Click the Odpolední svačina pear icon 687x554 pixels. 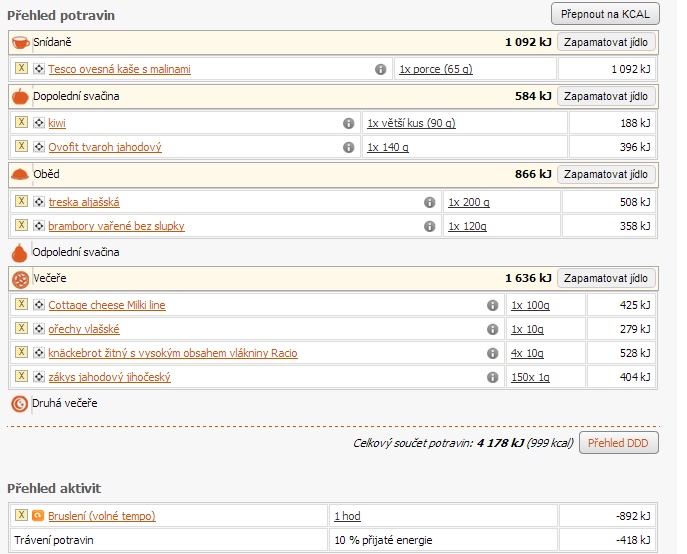(19, 252)
